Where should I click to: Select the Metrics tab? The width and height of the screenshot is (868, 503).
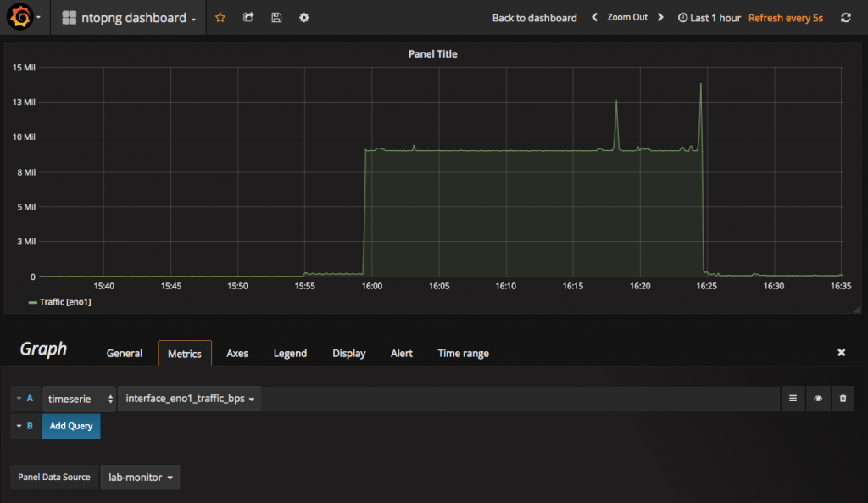[184, 354]
